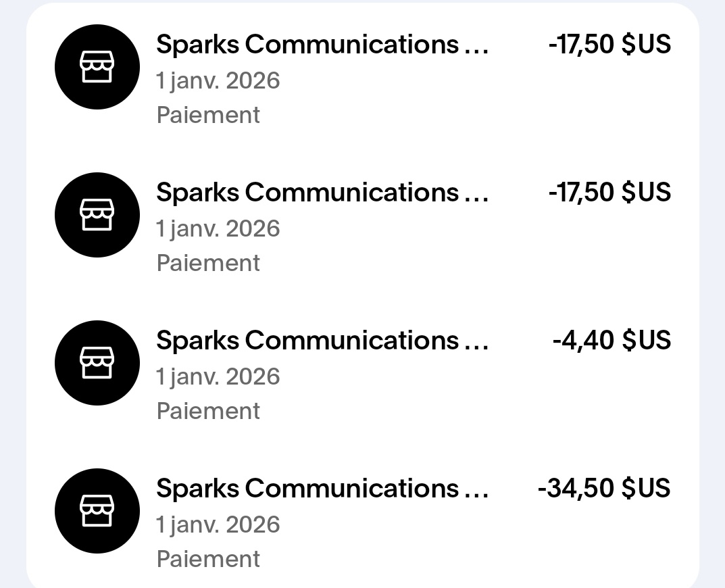Select the store icon beside the -4,40 $US payment
This screenshot has height=588, width=725.
[x=97, y=363]
